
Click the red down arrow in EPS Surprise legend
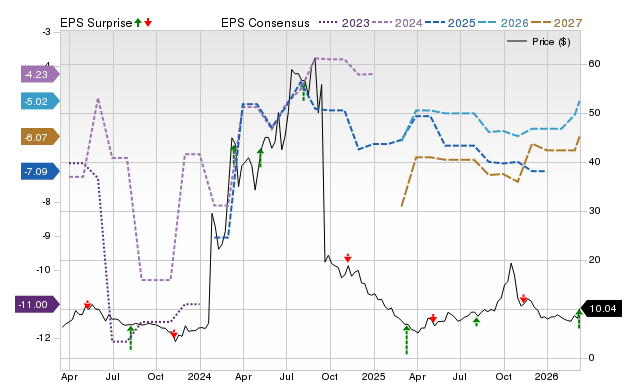tap(148, 22)
